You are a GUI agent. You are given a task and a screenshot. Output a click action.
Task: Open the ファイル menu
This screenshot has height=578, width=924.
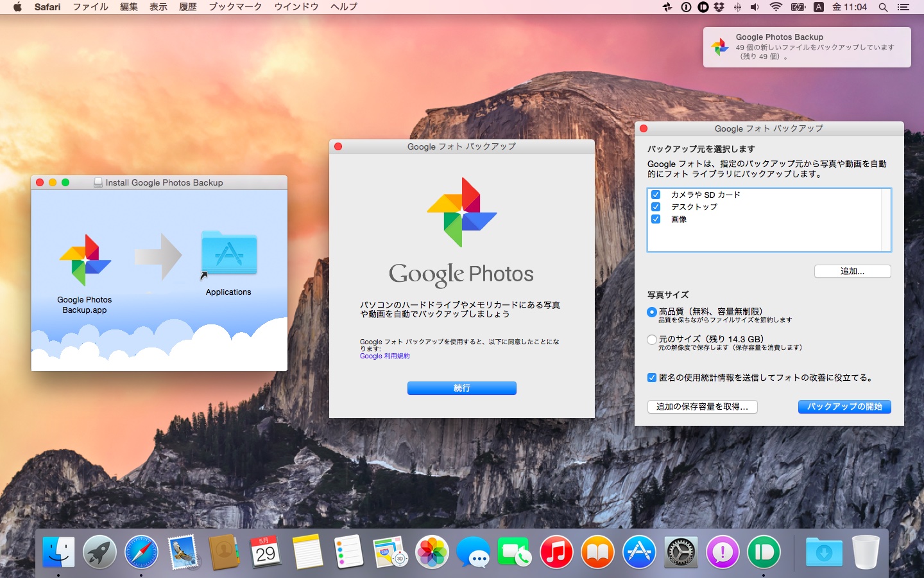pos(90,7)
